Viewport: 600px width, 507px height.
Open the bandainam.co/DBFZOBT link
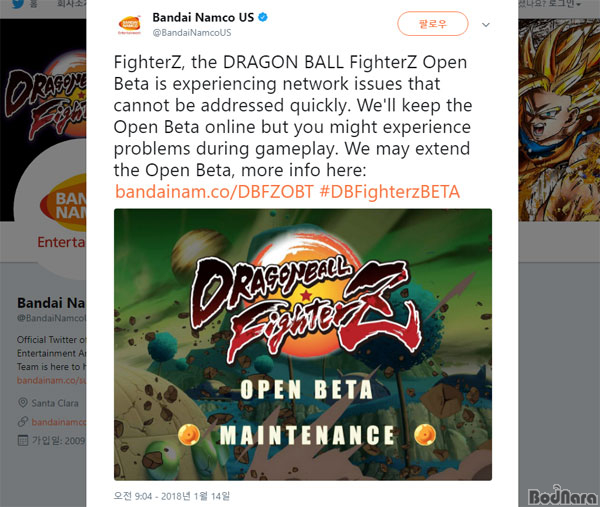214,192
